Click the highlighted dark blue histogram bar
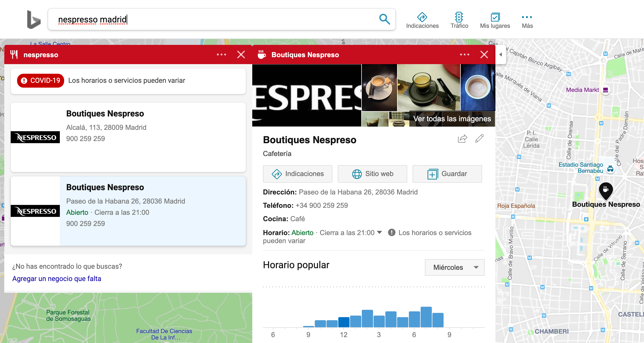Viewport: 644px width, 343px height. (x=344, y=322)
